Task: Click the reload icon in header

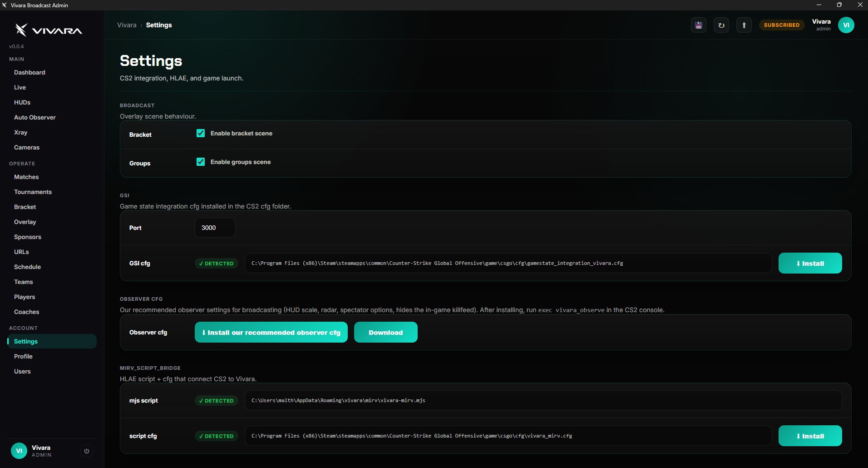Action: point(721,25)
